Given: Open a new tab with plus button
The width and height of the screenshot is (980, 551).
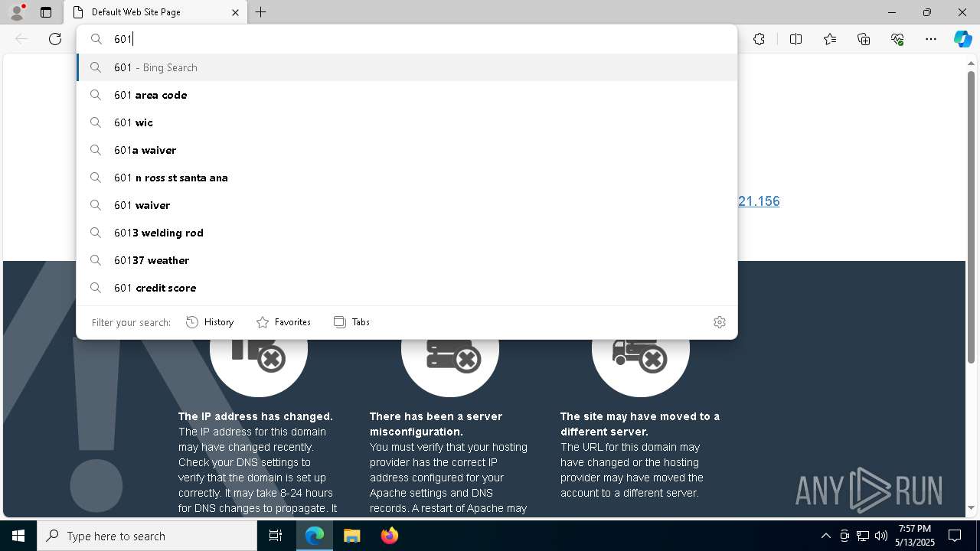Looking at the screenshot, I should pos(261,12).
